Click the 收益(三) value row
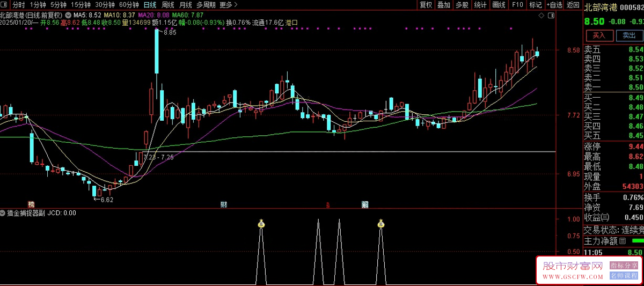644x286 pixels. coord(613,217)
